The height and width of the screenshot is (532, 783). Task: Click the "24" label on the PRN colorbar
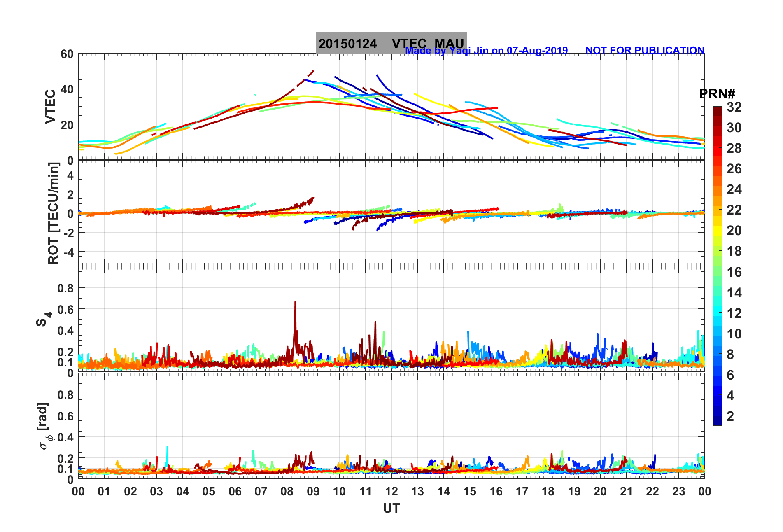point(734,189)
